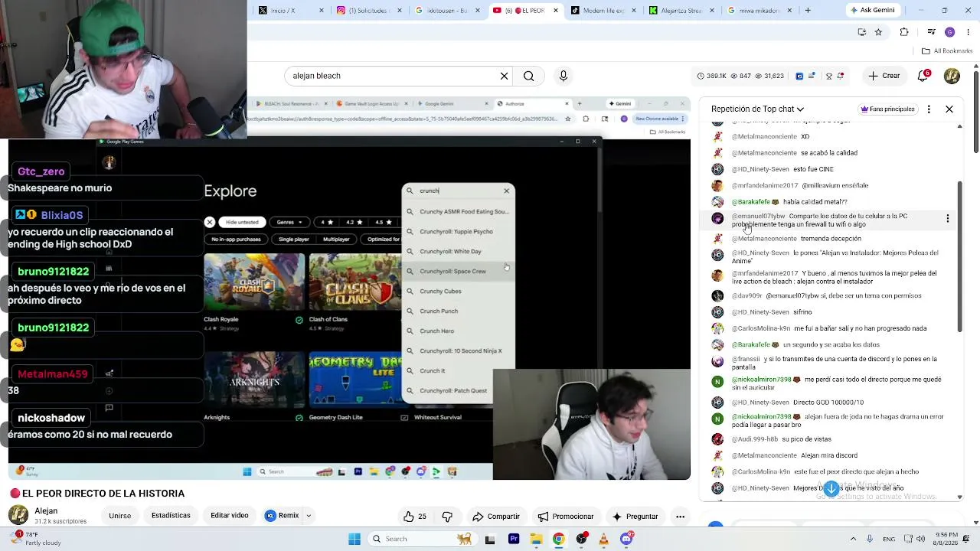Start voice search with the microphone icon

pos(563,76)
